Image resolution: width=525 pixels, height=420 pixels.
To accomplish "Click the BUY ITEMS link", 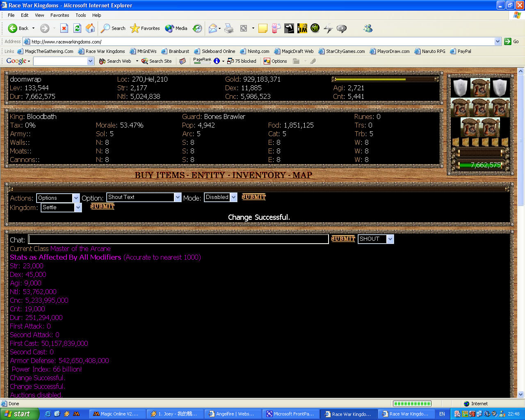I will coord(160,175).
